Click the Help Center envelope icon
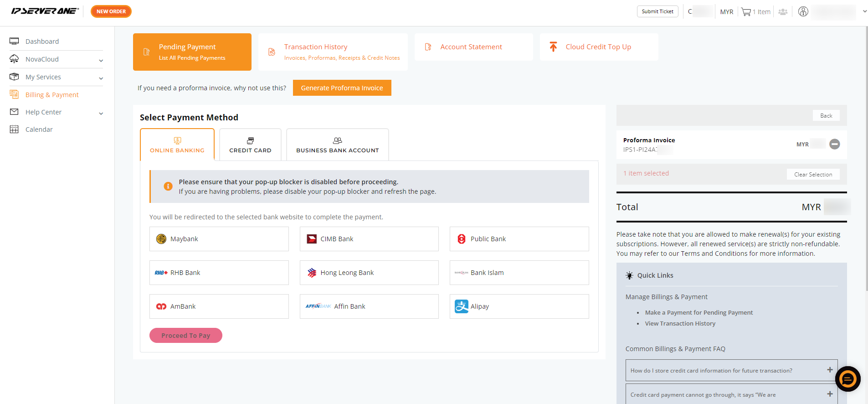Image resolution: width=868 pixels, height=404 pixels. click(14, 112)
